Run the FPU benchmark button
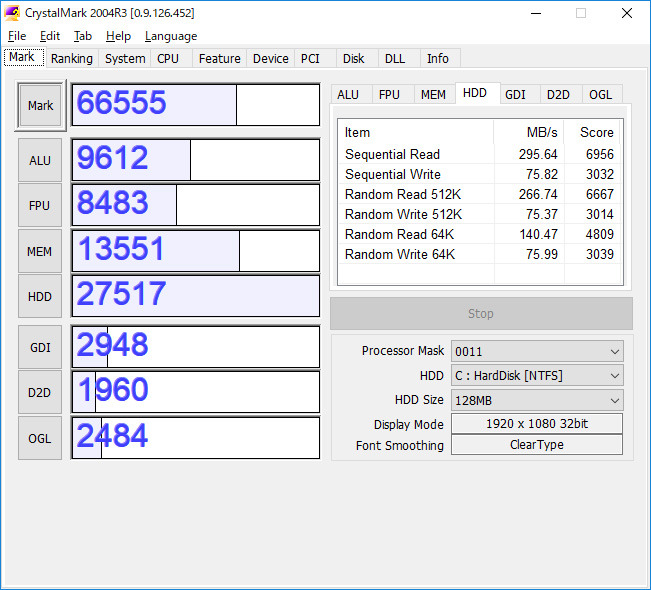The height and width of the screenshot is (590, 651). [x=40, y=206]
